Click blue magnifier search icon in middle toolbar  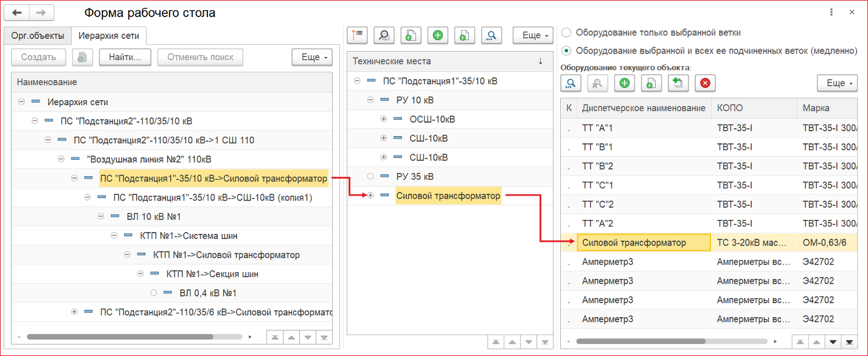pyautogui.click(x=490, y=35)
